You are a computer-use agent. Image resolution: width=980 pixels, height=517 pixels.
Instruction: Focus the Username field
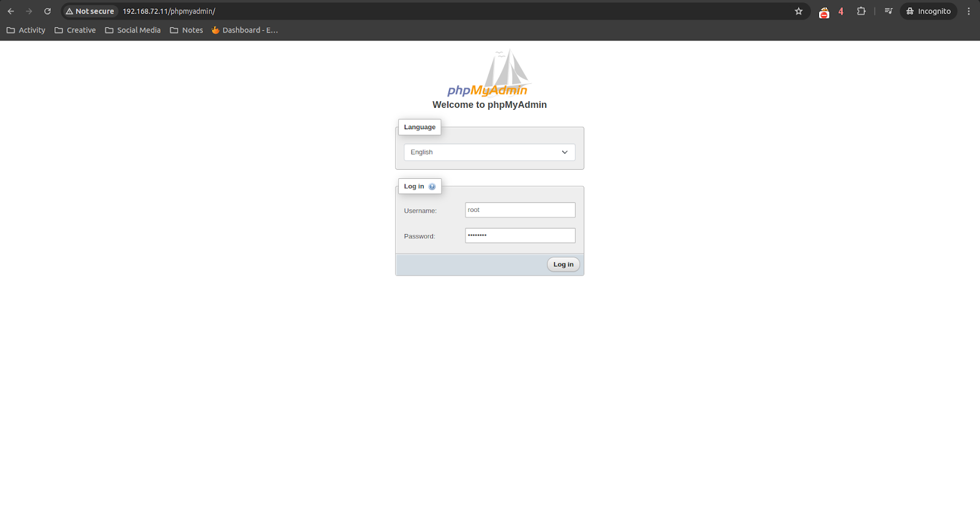tap(520, 209)
